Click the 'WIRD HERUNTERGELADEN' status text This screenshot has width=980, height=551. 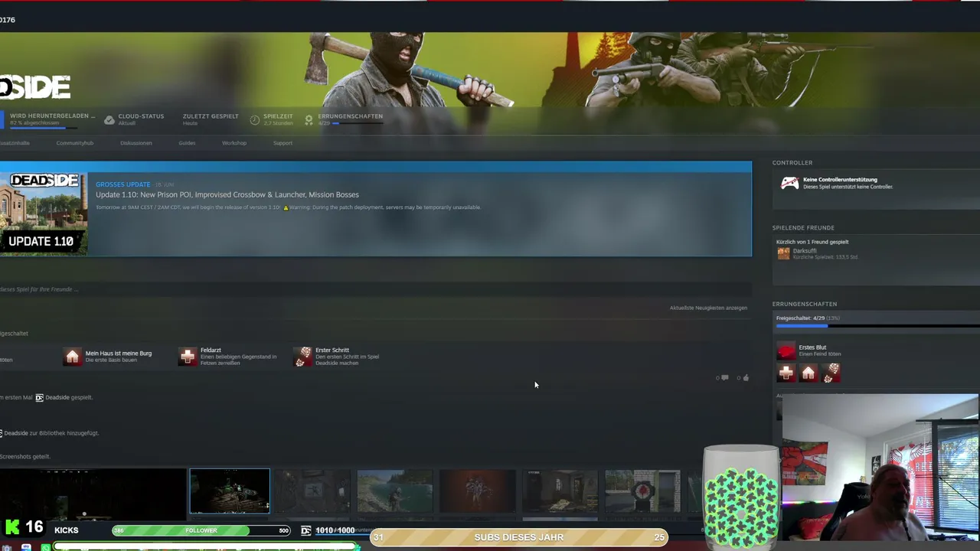tap(52, 116)
